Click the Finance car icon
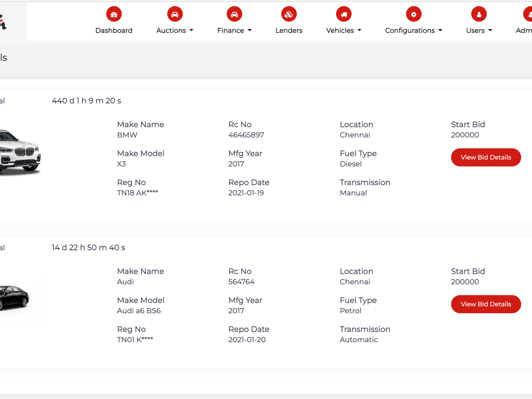 234,14
